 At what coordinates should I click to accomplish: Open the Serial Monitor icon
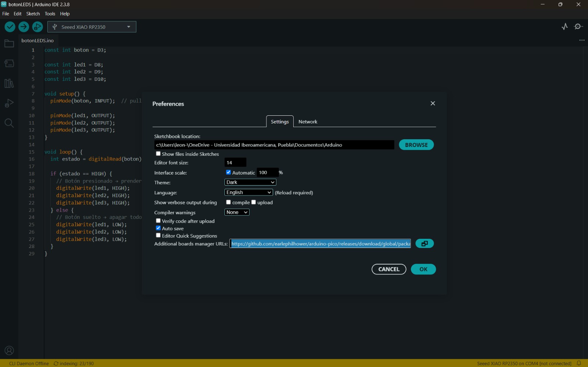[578, 26]
